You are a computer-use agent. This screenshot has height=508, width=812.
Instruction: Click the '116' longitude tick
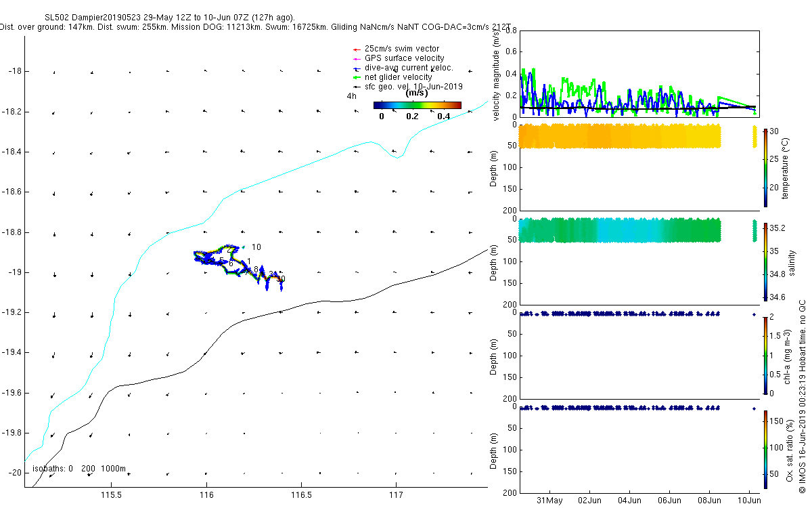point(206,494)
